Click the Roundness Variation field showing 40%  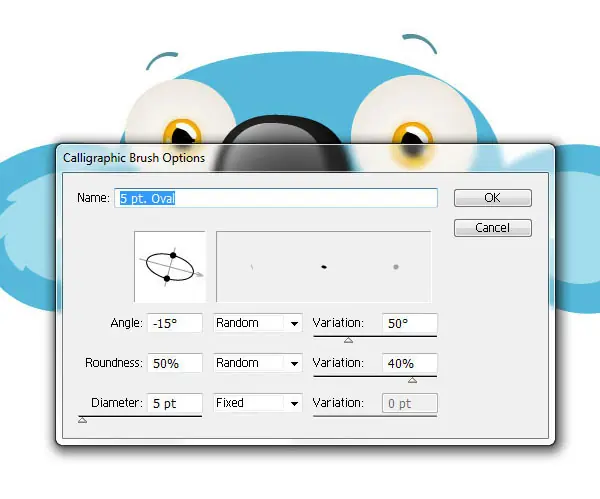409,363
